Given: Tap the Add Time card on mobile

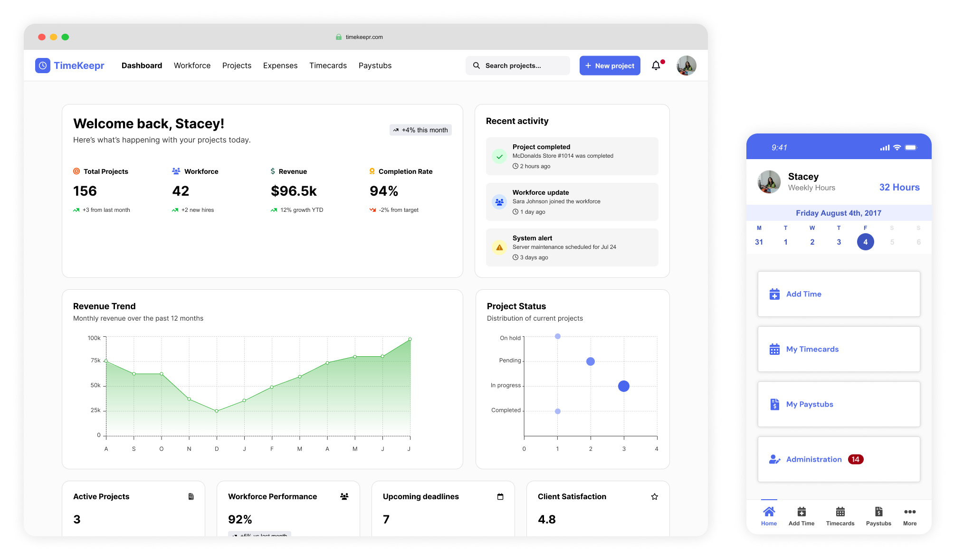Looking at the screenshot, I should click(x=839, y=294).
